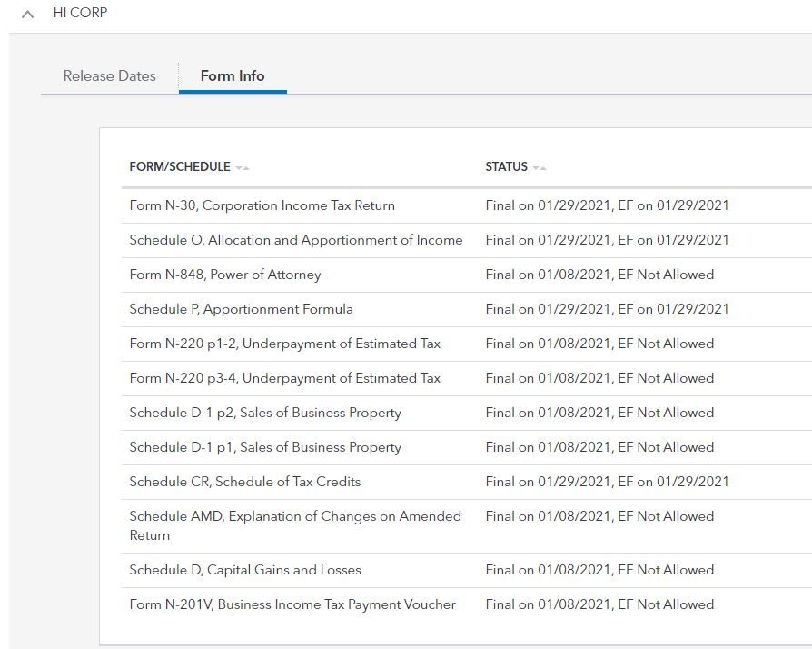The image size is (812, 649).
Task: Select Schedule D, Capital Gains and Losses
Action: click(244, 570)
